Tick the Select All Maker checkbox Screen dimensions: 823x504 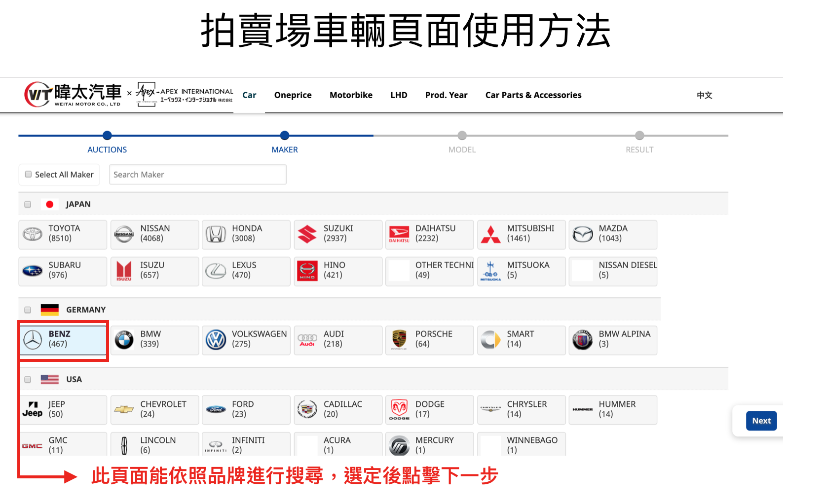(29, 174)
